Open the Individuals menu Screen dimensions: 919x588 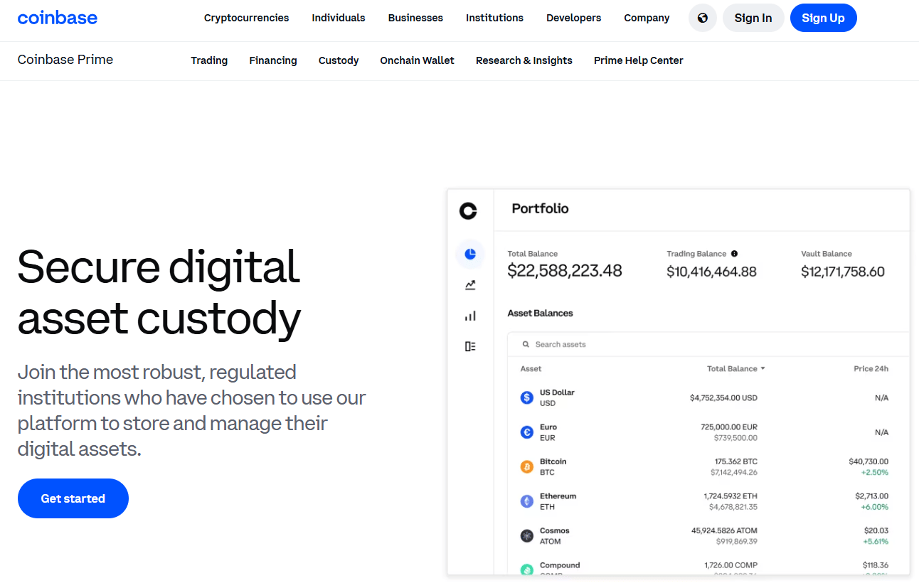click(339, 18)
